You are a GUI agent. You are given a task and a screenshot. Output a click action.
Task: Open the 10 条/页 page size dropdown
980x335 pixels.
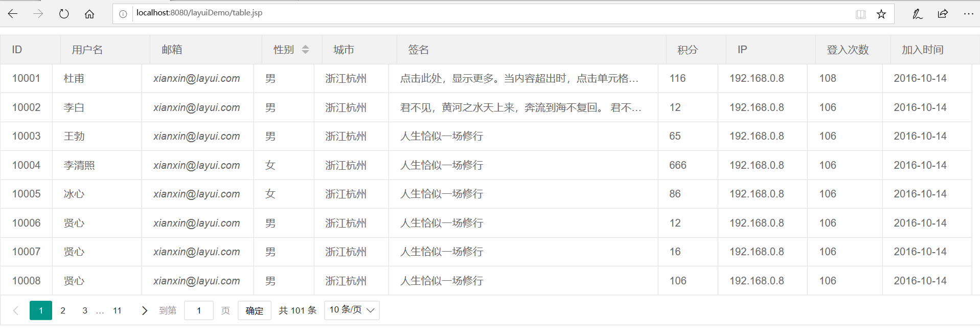coord(352,310)
